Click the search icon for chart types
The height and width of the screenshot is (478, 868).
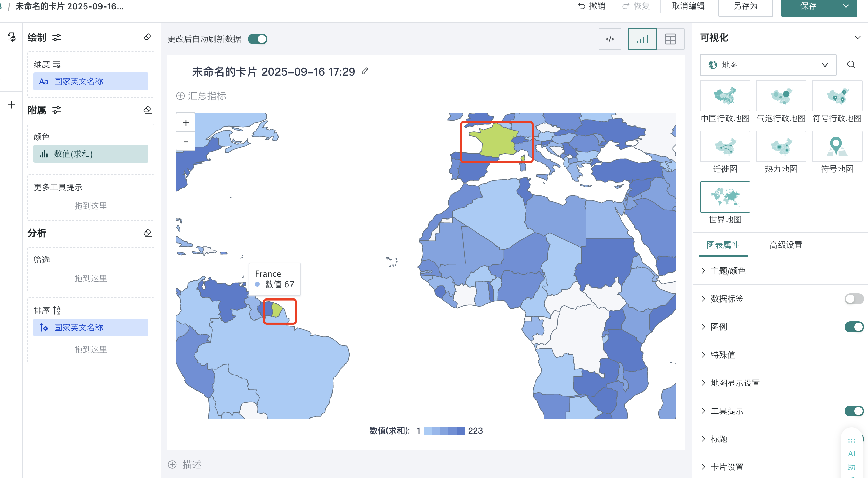tap(851, 65)
